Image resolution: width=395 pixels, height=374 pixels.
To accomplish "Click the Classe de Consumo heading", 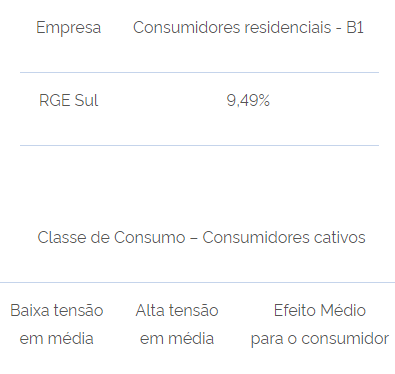I will tap(201, 238).
